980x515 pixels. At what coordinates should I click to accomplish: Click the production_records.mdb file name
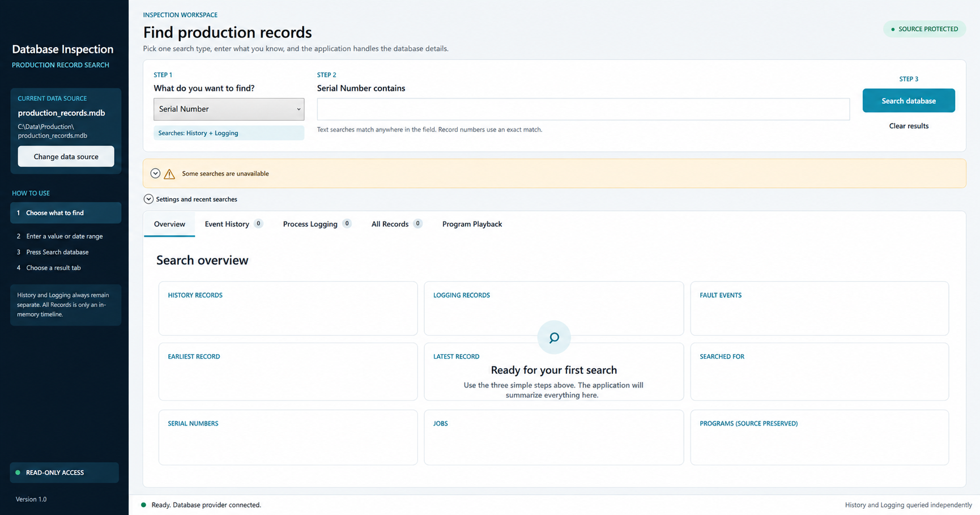pos(61,113)
